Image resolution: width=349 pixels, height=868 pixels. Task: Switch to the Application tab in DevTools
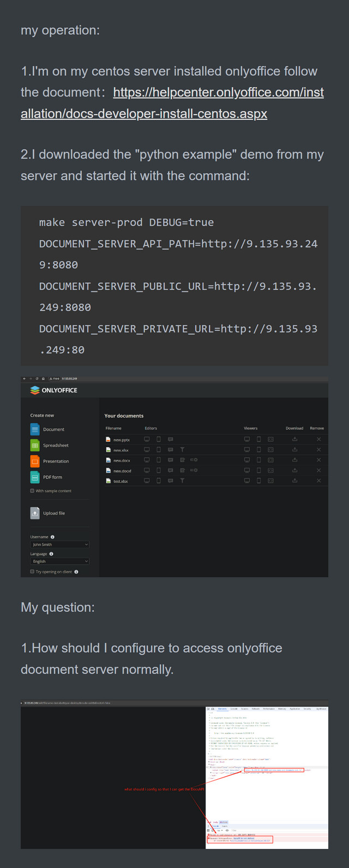click(295, 709)
